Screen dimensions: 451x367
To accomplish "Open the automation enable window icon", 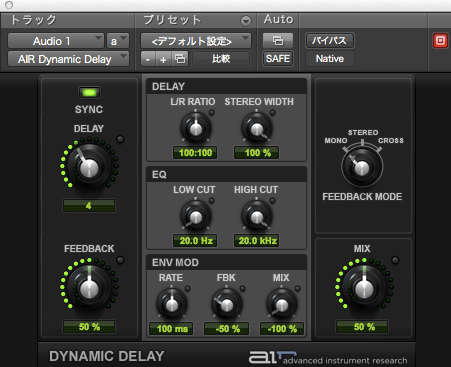I will point(278,41).
